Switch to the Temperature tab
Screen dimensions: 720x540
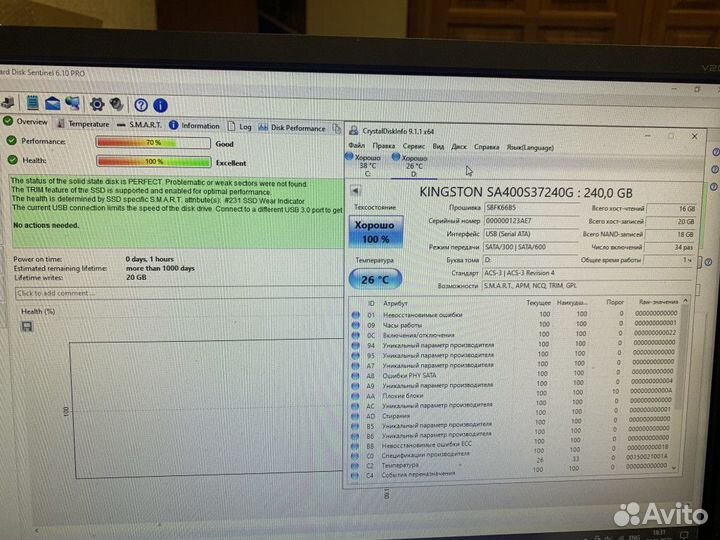pos(83,124)
